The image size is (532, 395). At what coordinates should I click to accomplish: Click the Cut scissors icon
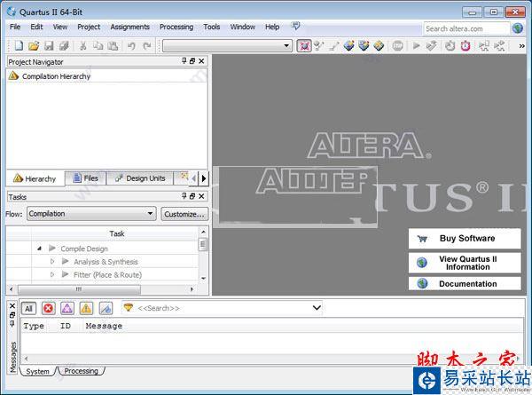[x=82, y=45]
